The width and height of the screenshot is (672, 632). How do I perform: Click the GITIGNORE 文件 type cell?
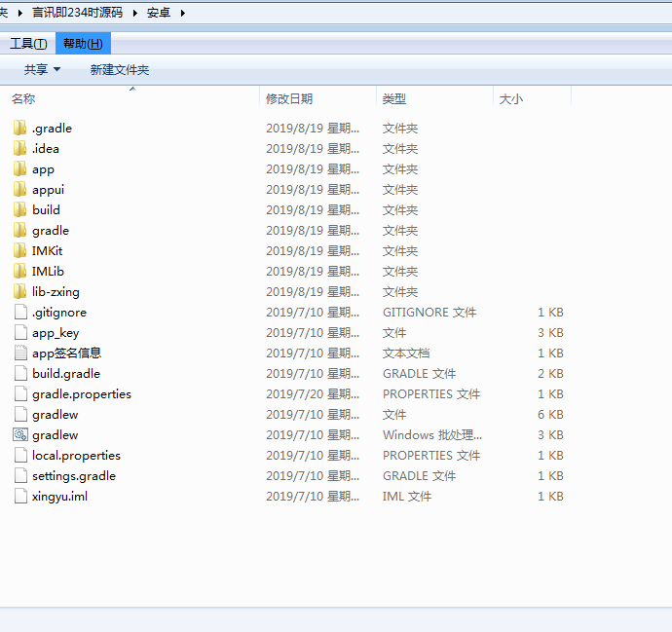tap(429, 313)
